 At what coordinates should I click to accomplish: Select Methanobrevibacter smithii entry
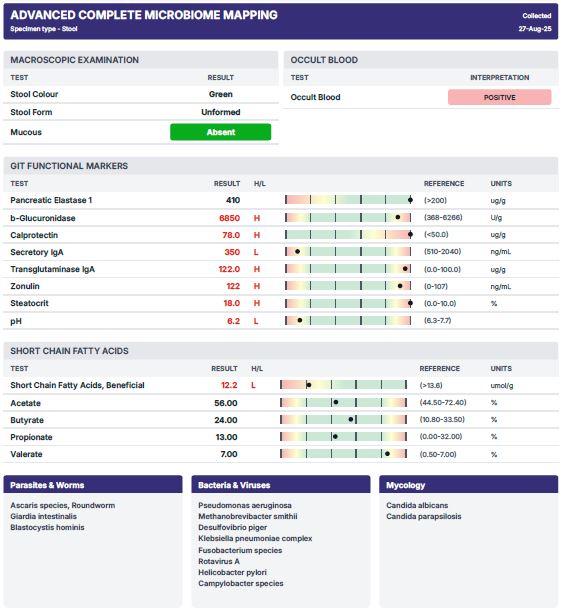247,516
